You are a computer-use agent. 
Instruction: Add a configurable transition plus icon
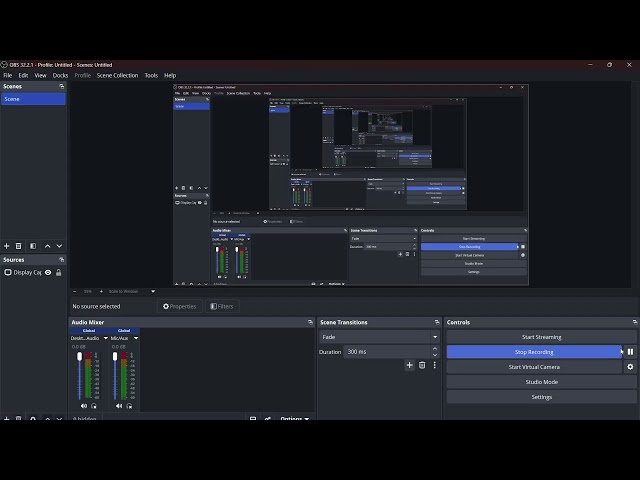coord(409,365)
